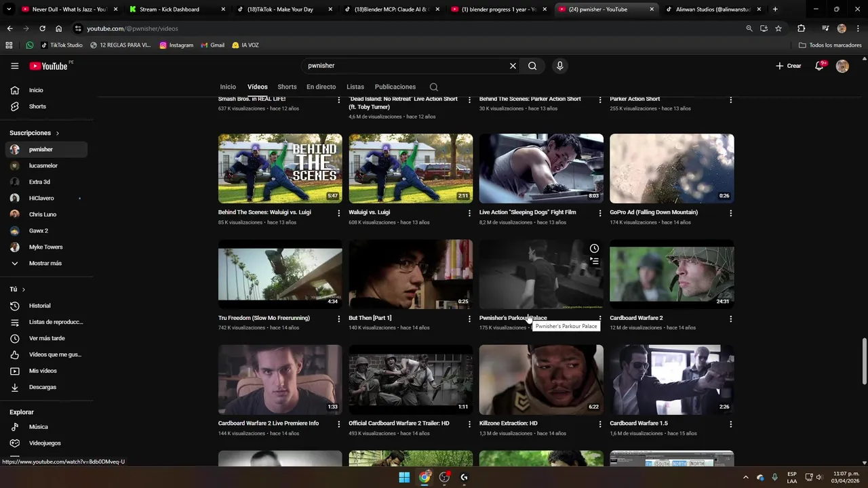The width and height of the screenshot is (868, 488).
Task: Open options for Tru Freedom video
Action: tap(338, 319)
